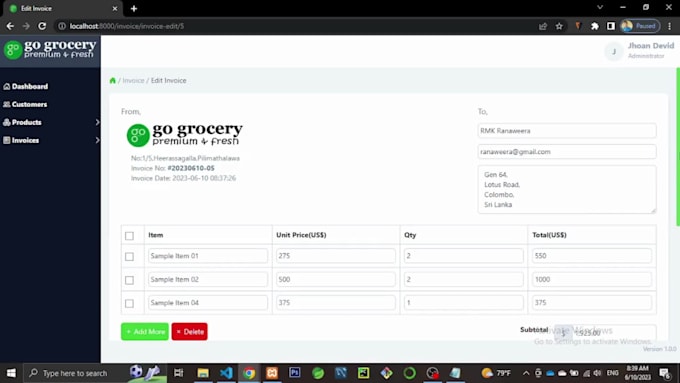This screenshot has height=383, width=680.
Task: Open Photoshop from the taskbar
Action: point(295,373)
